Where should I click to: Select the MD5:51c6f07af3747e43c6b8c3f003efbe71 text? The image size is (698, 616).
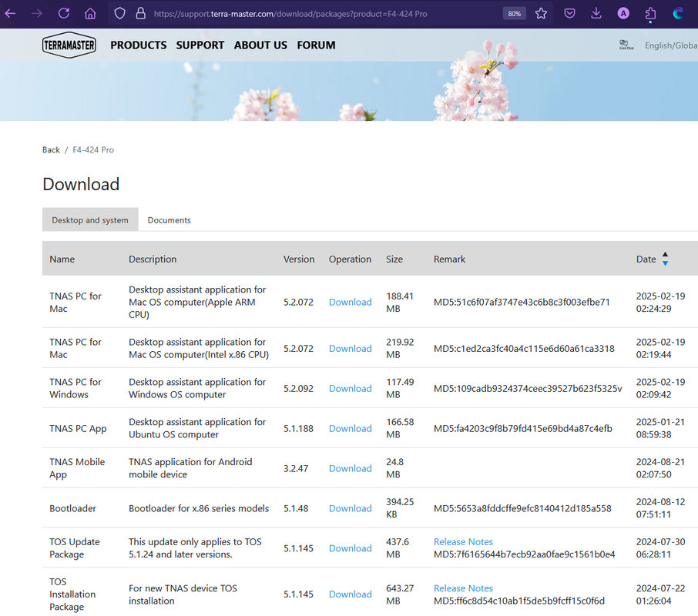tap(522, 302)
